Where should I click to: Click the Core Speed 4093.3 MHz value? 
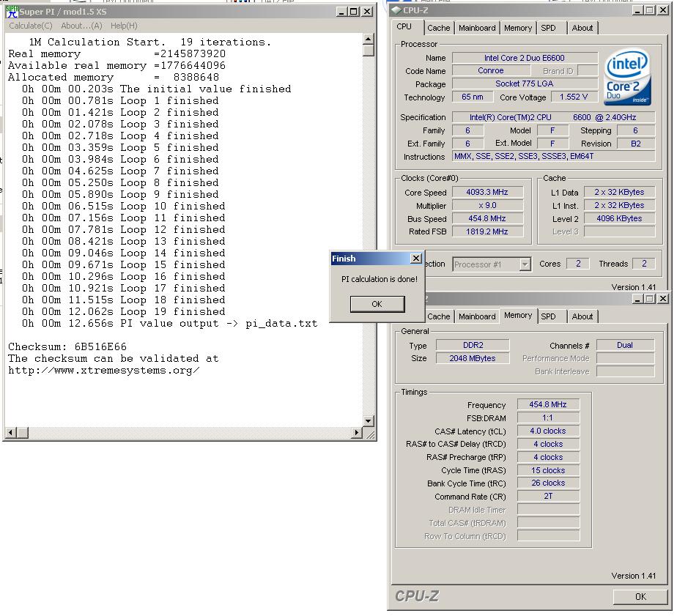pyautogui.click(x=487, y=192)
